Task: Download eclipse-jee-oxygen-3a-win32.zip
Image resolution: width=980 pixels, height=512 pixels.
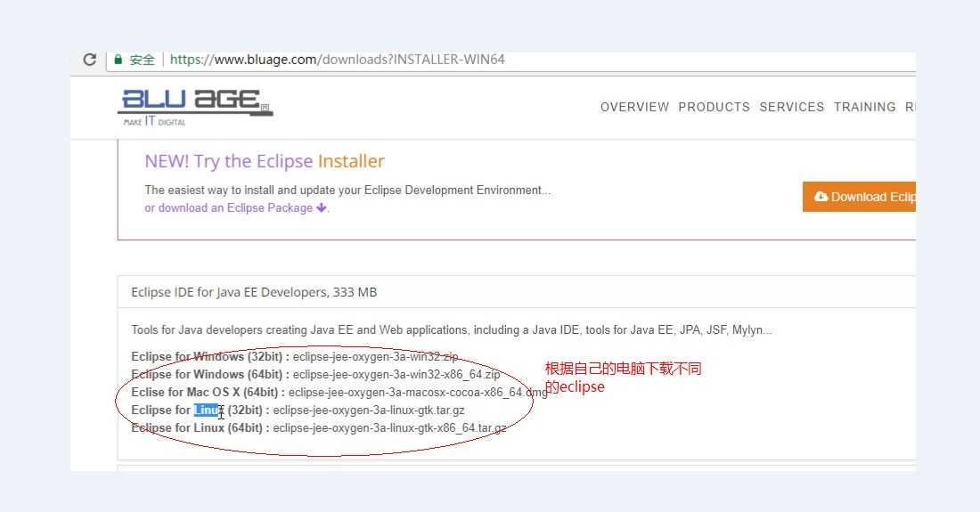Action: [x=375, y=356]
